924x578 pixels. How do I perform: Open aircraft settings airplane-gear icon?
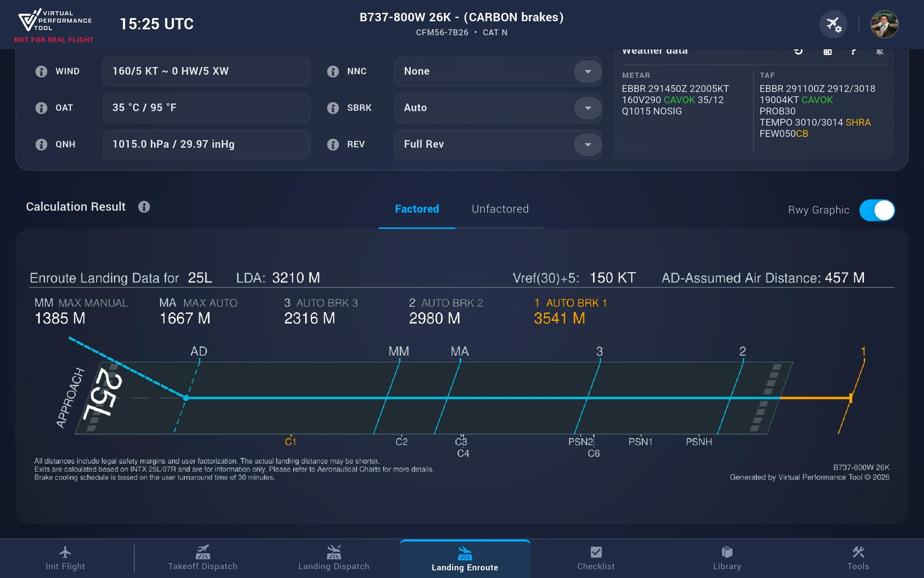click(x=833, y=24)
